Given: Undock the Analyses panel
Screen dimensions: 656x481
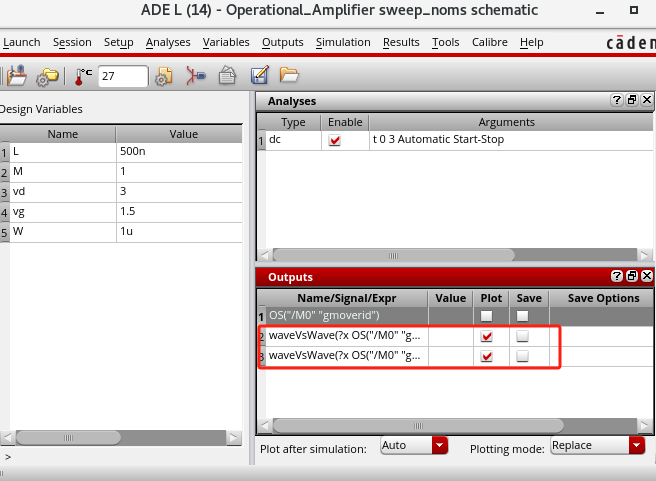Looking at the screenshot, I should tap(632, 100).
